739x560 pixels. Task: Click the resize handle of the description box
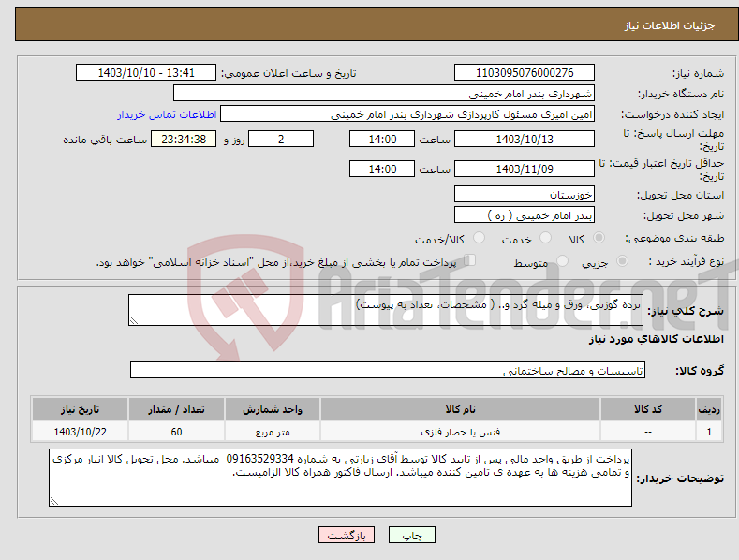point(134,320)
